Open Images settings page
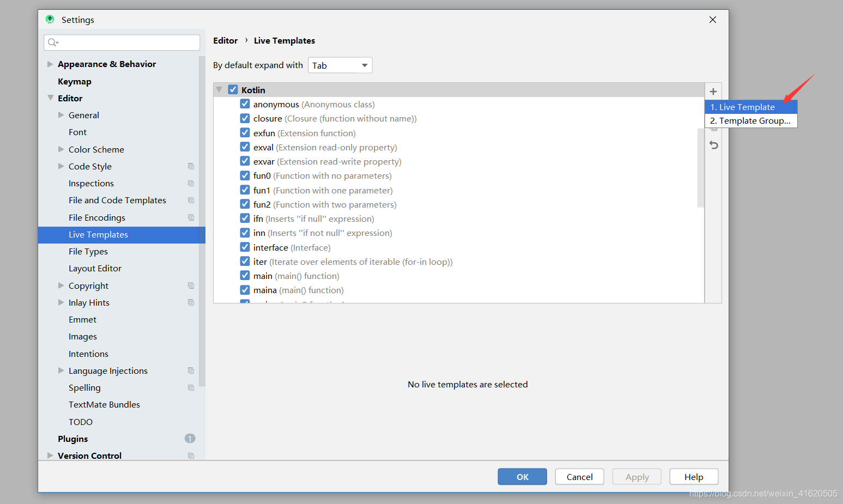843x504 pixels. coord(83,337)
